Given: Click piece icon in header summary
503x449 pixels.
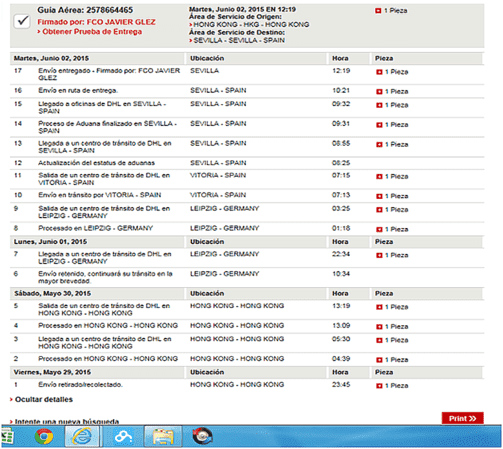Looking at the screenshot, I should (378, 11).
